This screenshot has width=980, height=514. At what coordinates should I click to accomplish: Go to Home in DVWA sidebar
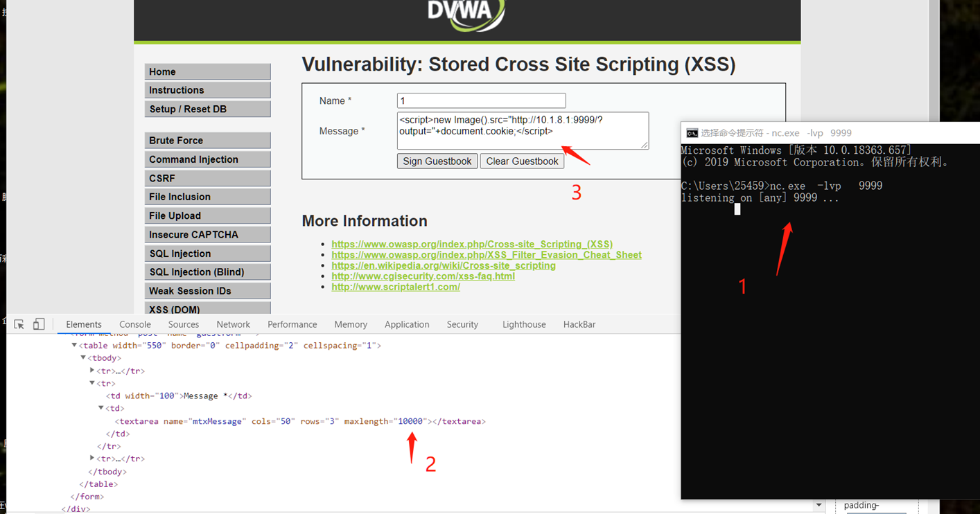pyautogui.click(x=207, y=71)
